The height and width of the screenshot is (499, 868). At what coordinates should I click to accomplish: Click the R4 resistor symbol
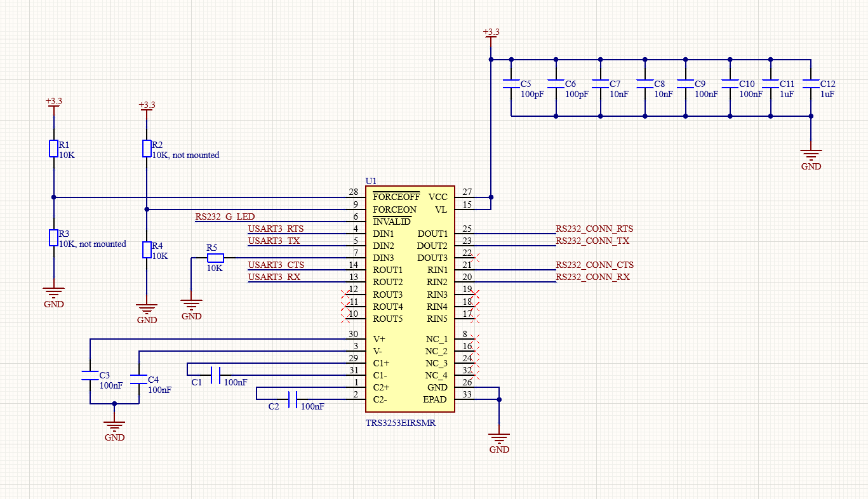coord(147,250)
